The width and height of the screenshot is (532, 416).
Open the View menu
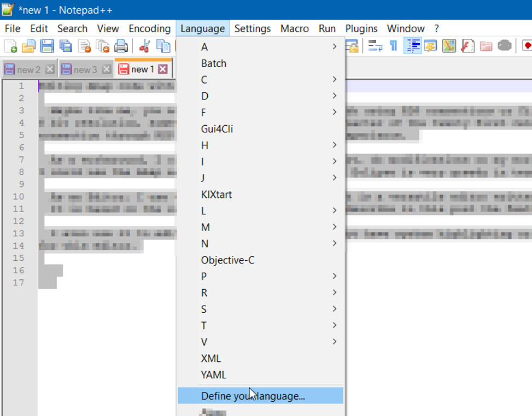coord(108,28)
